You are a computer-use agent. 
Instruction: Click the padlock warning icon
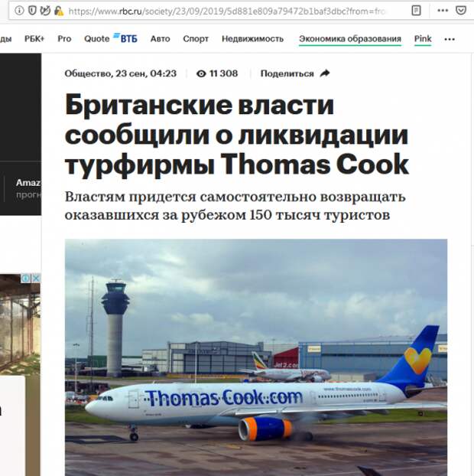click(59, 11)
